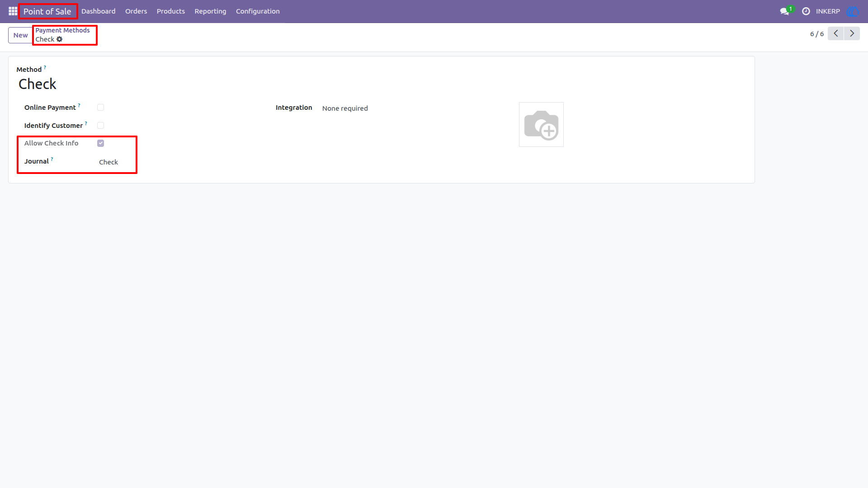Open the Products menu
The width and height of the screenshot is (868, 488).
(x=171, y=11)
